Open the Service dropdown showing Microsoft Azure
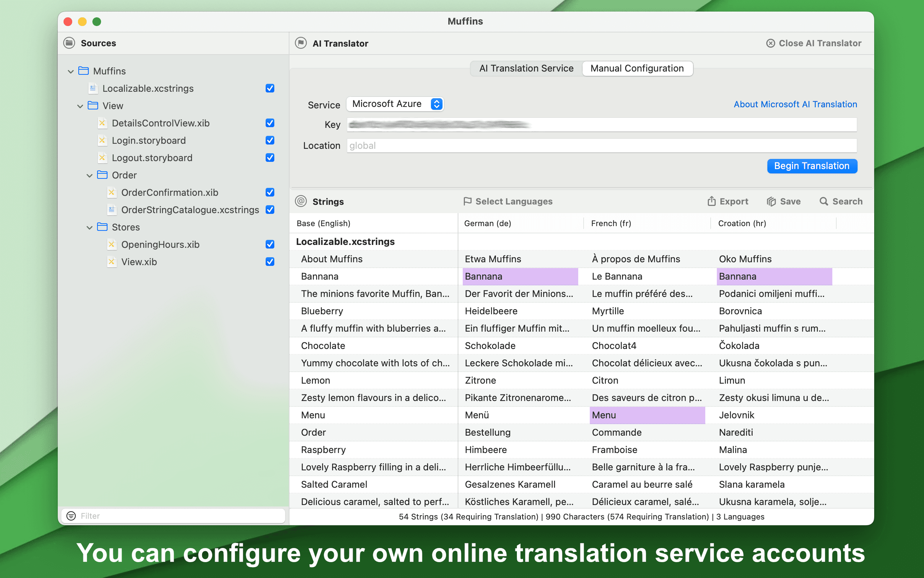924x578 pixels. pyautogui.click(x=395, y=104)
